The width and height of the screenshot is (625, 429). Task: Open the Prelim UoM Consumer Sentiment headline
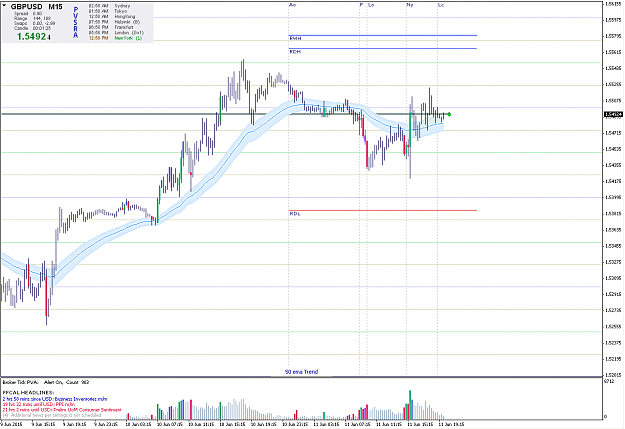62,410
